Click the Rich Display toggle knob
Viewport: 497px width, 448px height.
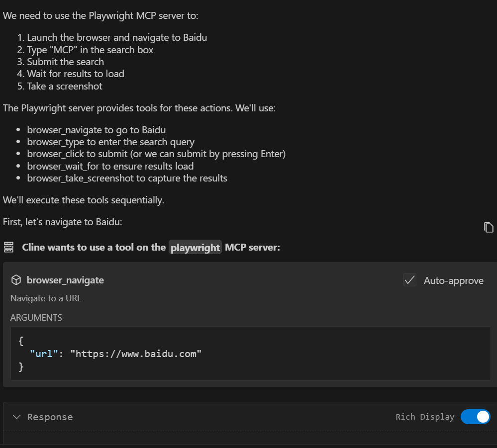pyautogui.click(x=482, y=417)
